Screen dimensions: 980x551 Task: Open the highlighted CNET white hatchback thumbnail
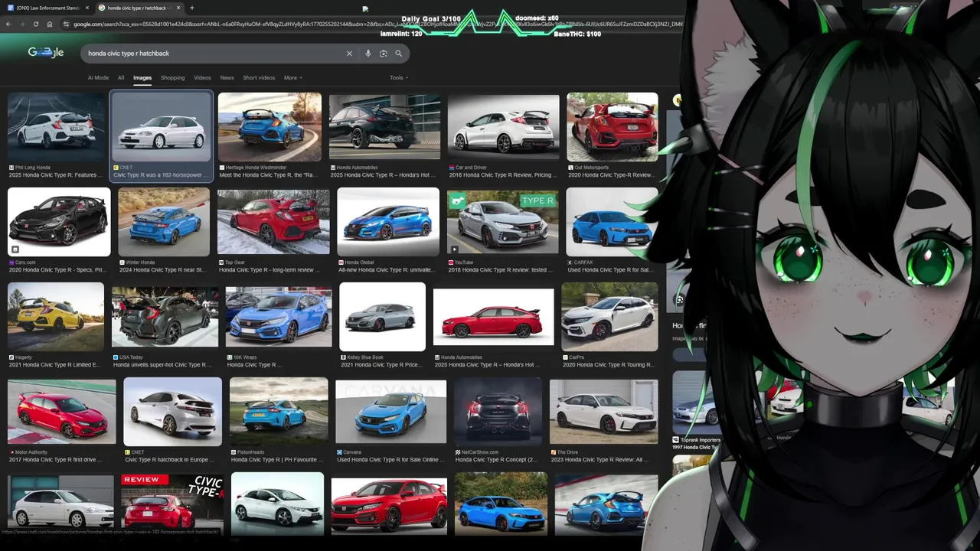(x=162, y=126)
